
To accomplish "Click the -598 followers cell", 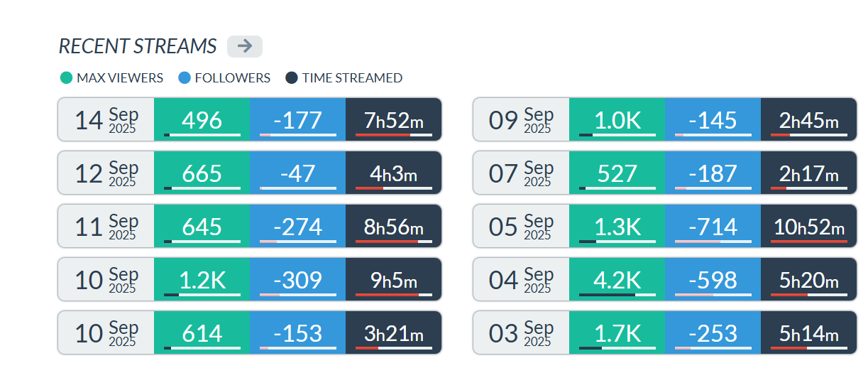I will 713,279.
